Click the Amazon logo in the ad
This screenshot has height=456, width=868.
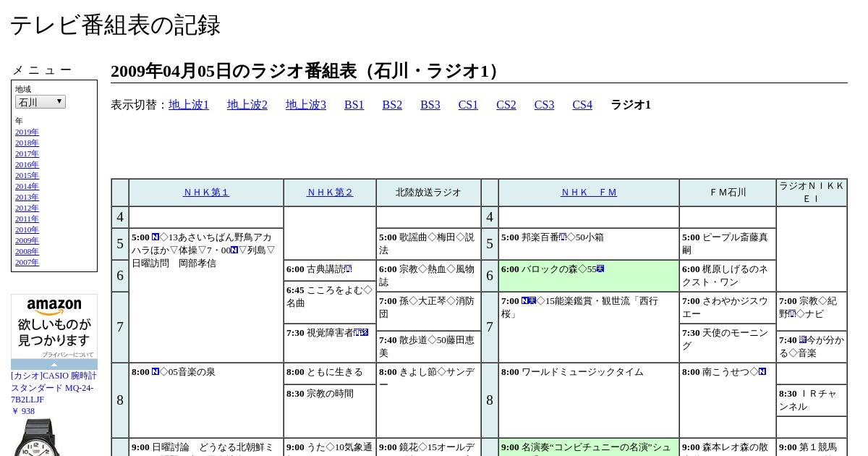point(54,307)
